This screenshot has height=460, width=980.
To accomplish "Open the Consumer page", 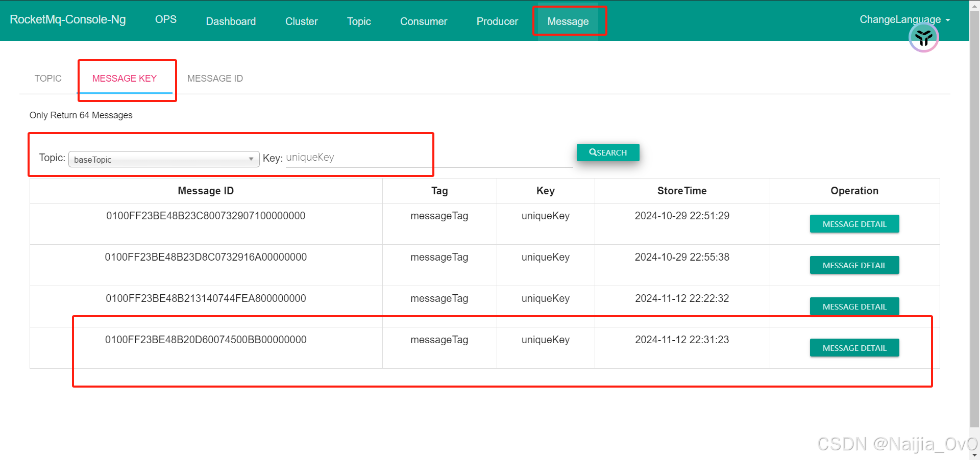I will click(424, 21).
